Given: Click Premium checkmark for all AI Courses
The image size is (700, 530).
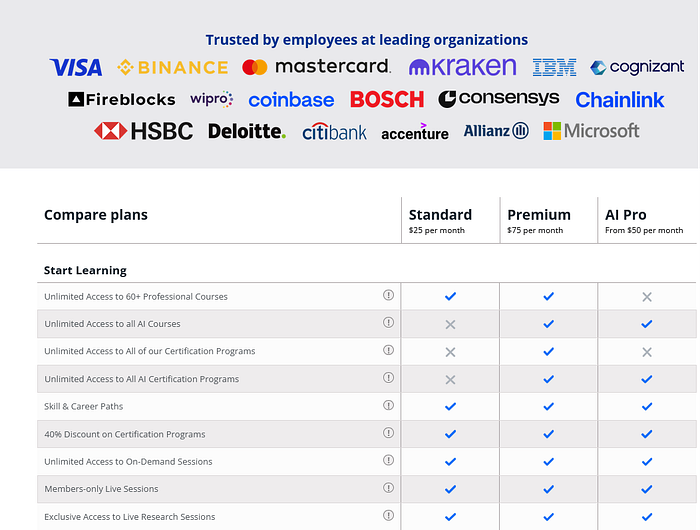Looking at the screenshot, I should (x=548, y=324).
